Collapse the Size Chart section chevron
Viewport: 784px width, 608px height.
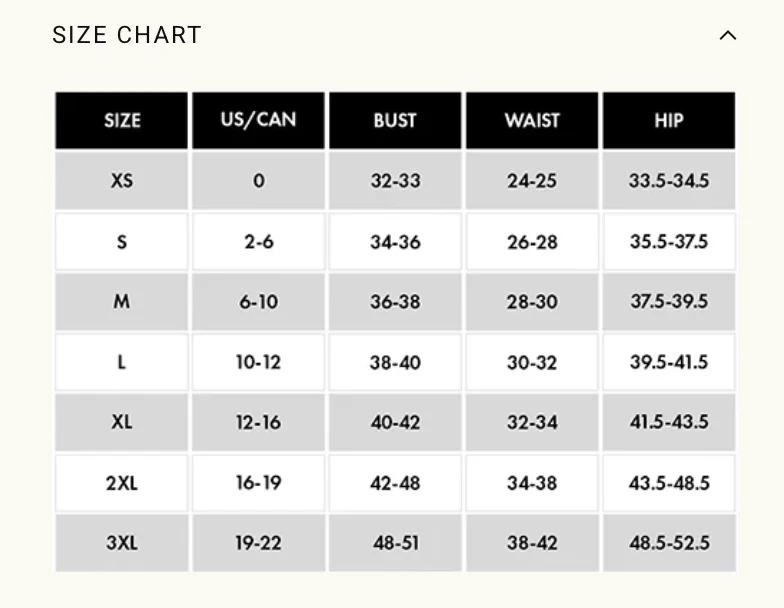728,36
